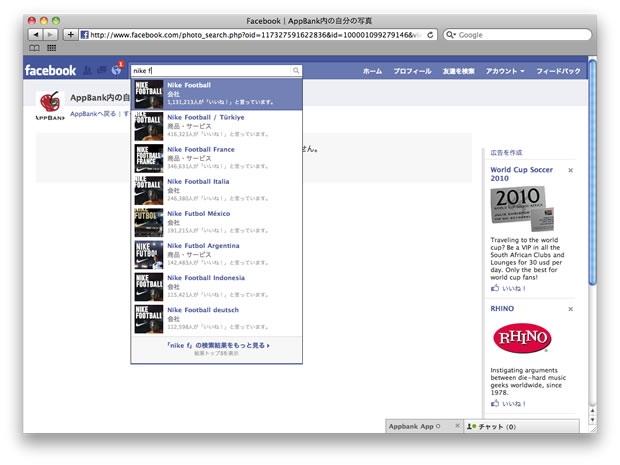Click the 広告を作成 link
The height and width of the screenshot is (465, 620).
[x=506, y=153]
